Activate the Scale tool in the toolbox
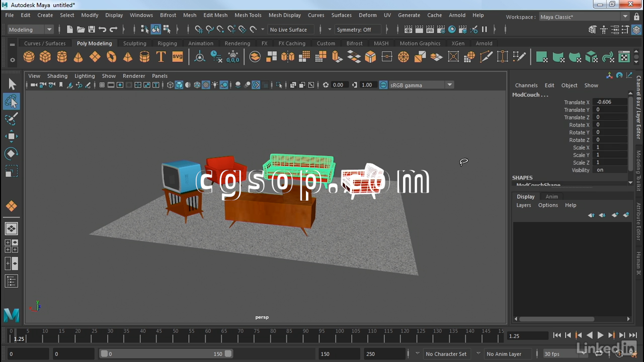This screenshot has height=362, width=644. [12, 171]
